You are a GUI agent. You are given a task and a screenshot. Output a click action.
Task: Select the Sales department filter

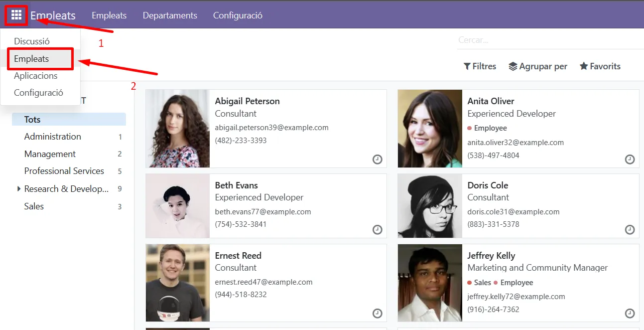(34, 206)
